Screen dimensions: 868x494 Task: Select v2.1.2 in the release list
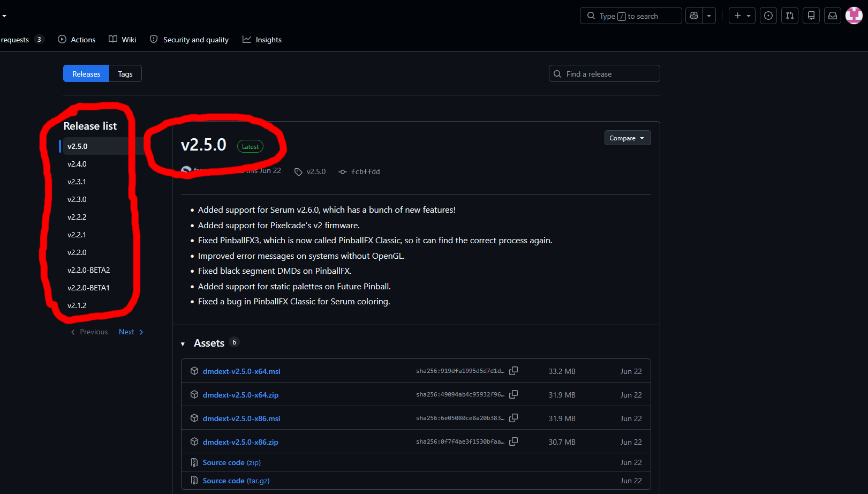(77, 305)
